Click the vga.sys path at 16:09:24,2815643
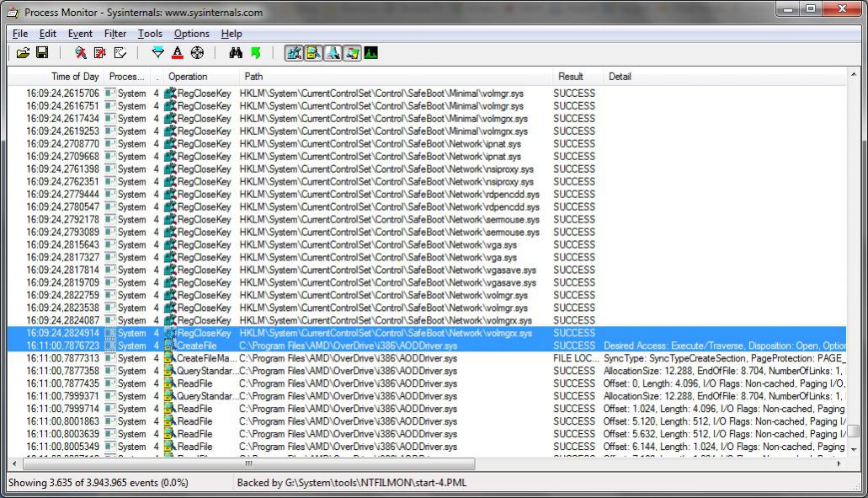The height and width of the screenshot is (498, 868). pos(378,245)
